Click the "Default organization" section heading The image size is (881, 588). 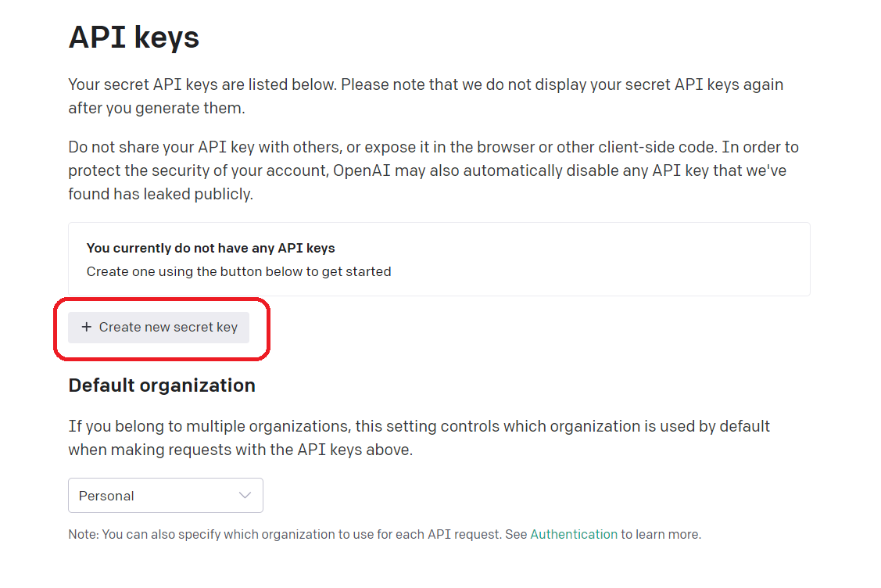[162, 385]
